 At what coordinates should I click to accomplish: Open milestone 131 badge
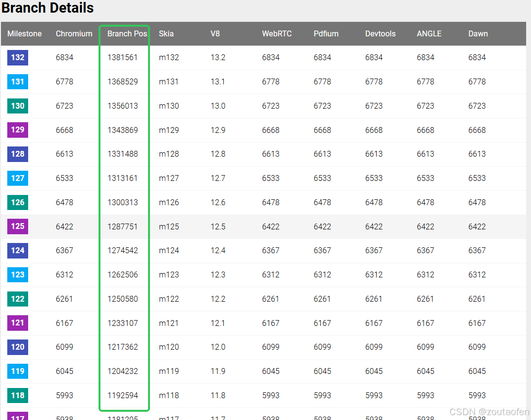[17, 81]
